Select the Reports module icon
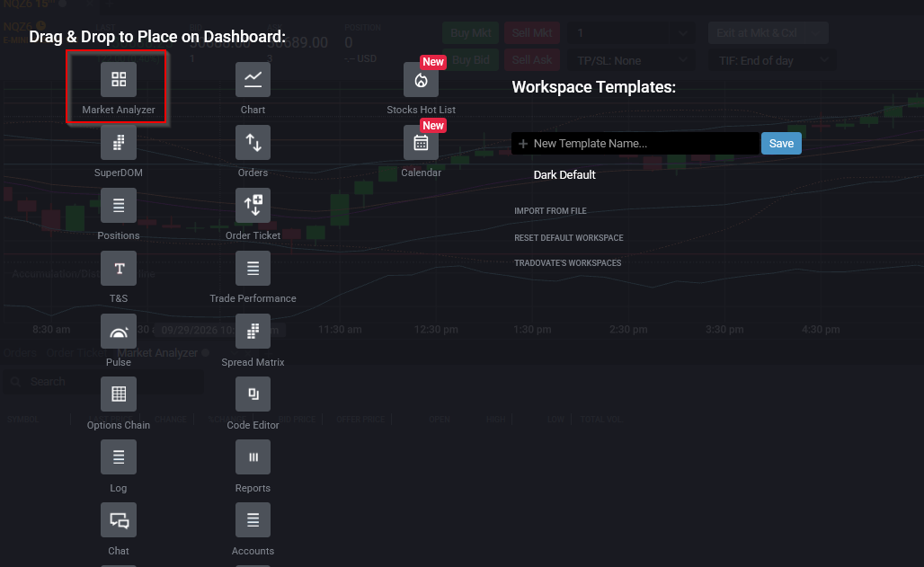Image resolution: width=924 pixels, height=567 pixels. (x=253, y=456)
